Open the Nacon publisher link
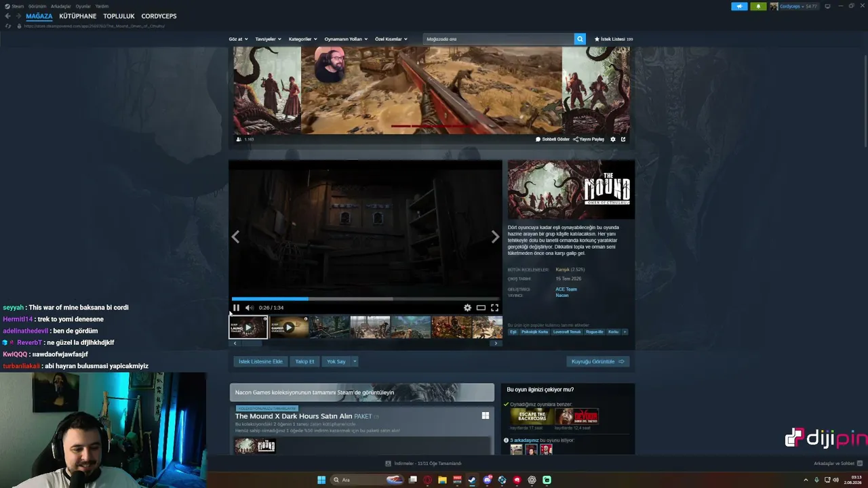868x488 pixels. [562, 296]
